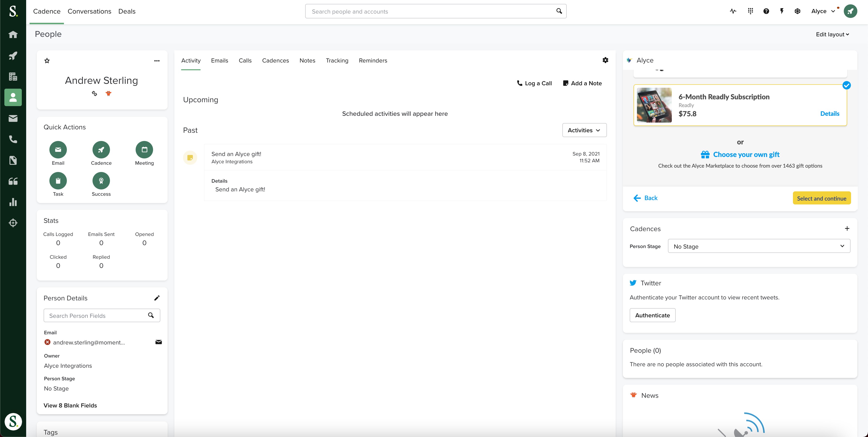Click the Success ribbon quick action
This screenshot has height=437, width=868.
[x=101, y=181]
